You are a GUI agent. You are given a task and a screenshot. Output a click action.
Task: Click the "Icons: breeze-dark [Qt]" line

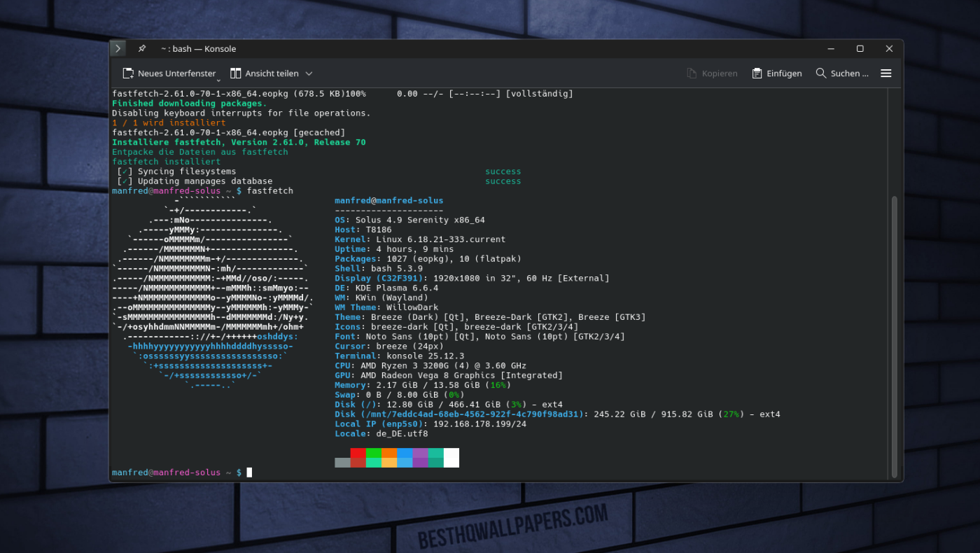coord(456,328)
